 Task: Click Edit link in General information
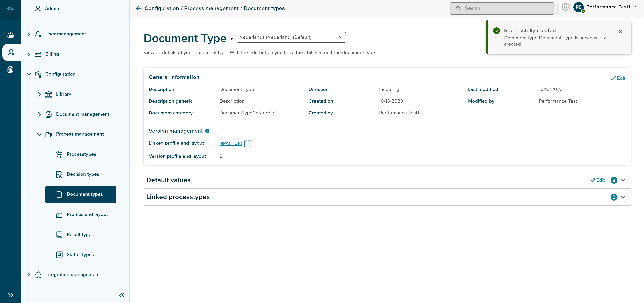point(618,78)
